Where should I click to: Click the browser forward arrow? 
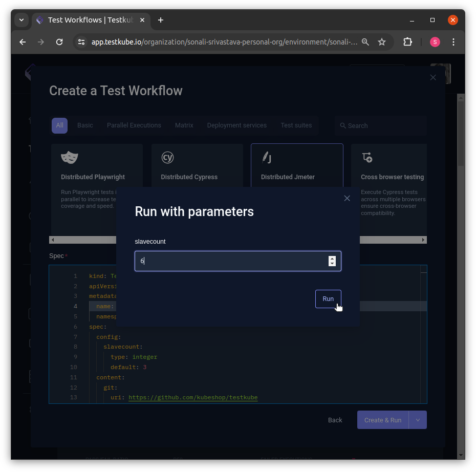(x=40, y=42)
